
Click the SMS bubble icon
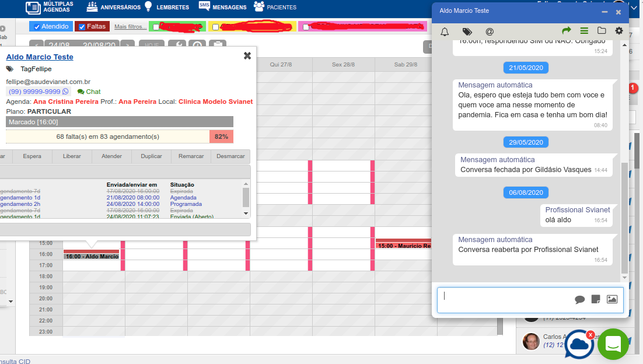pos(204,5)
